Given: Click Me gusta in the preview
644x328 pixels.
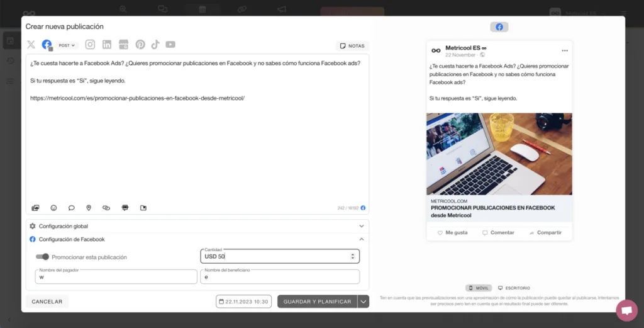Looking at the screenshot, I should click(x=453, y=233).
